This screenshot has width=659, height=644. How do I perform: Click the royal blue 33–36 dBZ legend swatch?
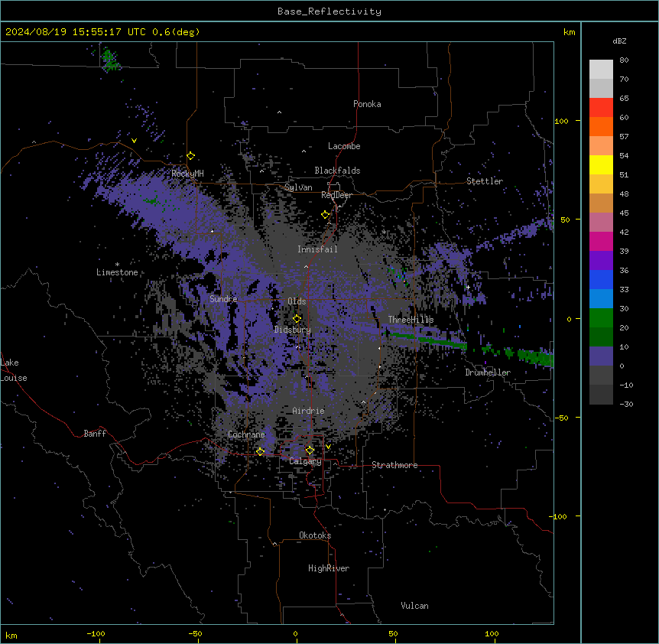tap(601, 279)
